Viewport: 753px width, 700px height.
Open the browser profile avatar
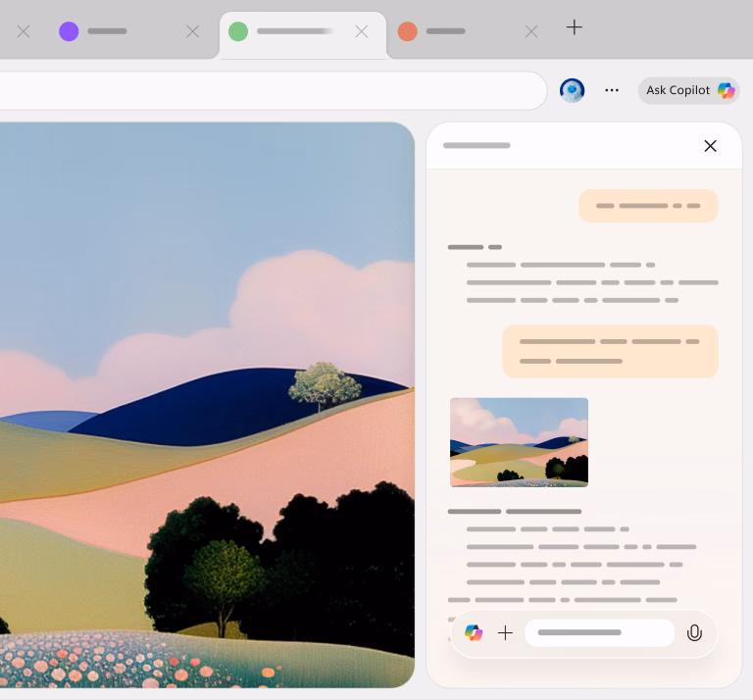(572, 90)
